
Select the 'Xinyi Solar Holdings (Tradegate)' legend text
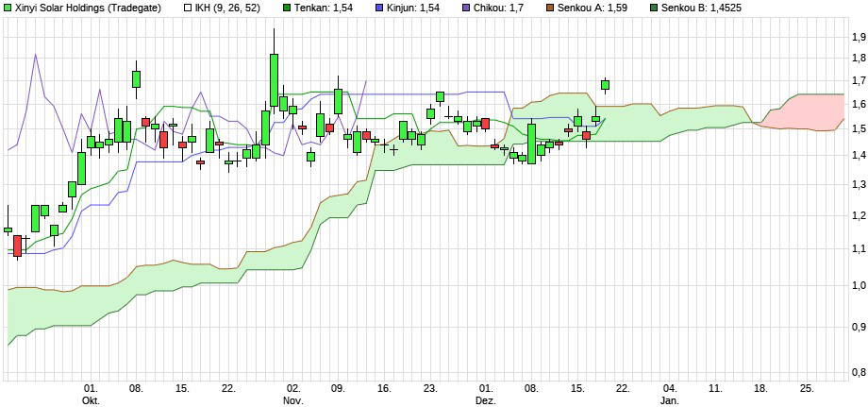89,8
